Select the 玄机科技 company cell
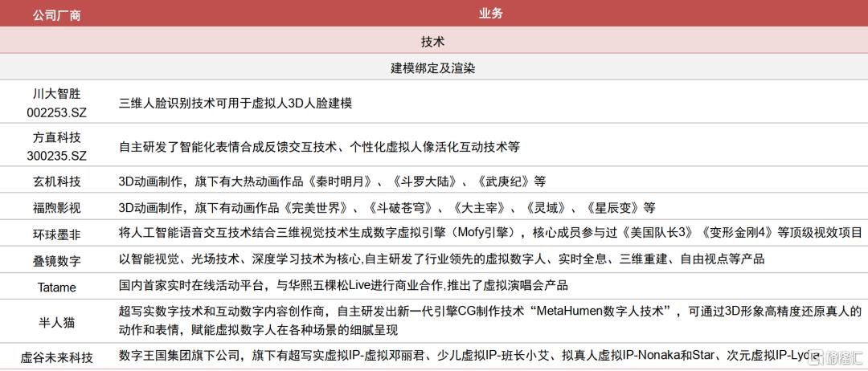Screen dimensions: 868x371 coord(57,181)
